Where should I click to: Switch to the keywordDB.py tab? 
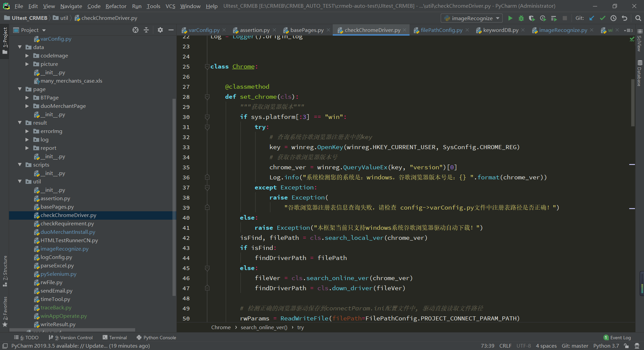click(500, 30)
